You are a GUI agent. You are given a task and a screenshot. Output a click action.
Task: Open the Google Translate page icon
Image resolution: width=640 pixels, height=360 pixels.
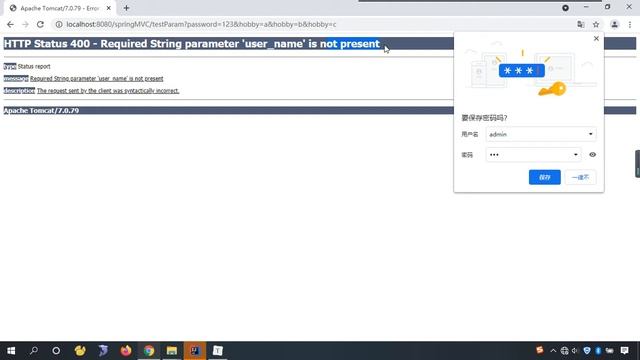coord(580,24)
